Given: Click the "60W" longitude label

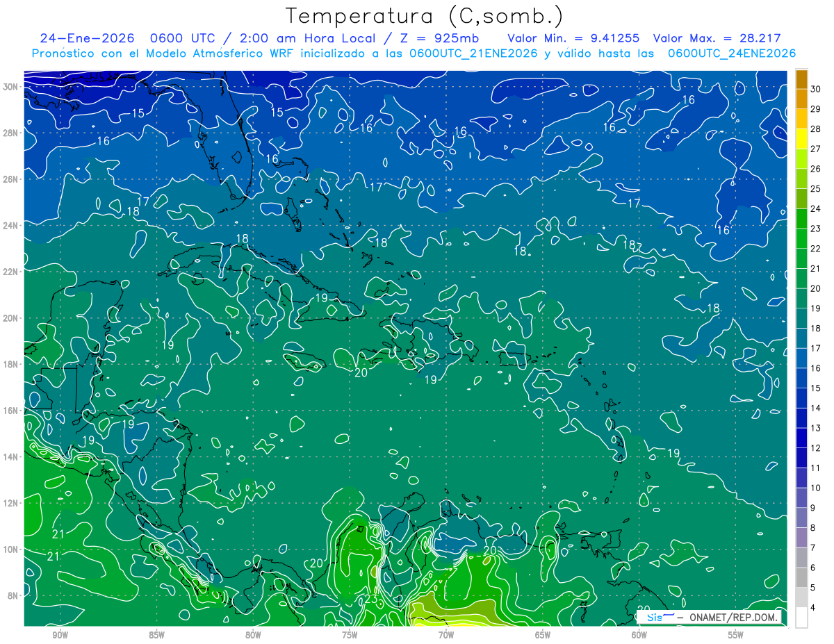Looking at the screenshot, I should coord(639,635).
